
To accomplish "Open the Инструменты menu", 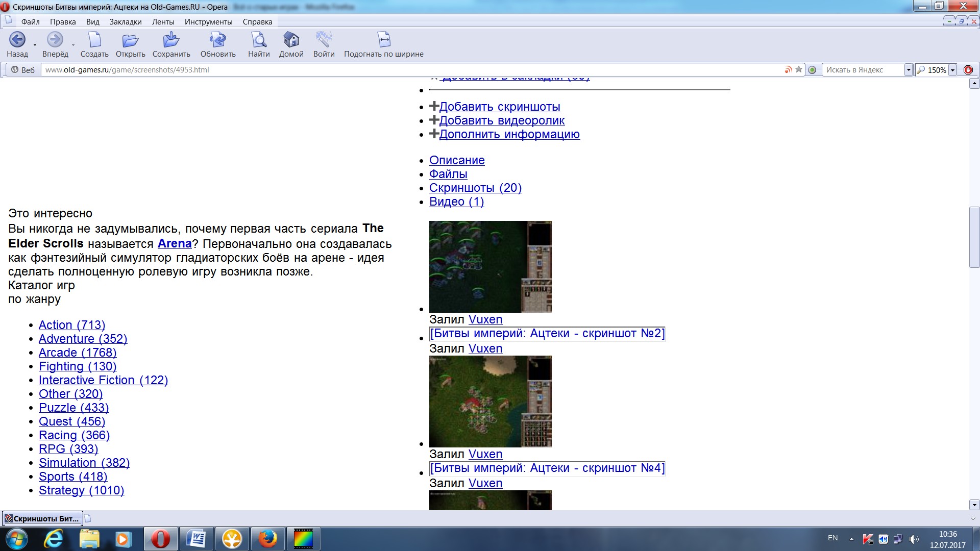I will tap(208, 22).
